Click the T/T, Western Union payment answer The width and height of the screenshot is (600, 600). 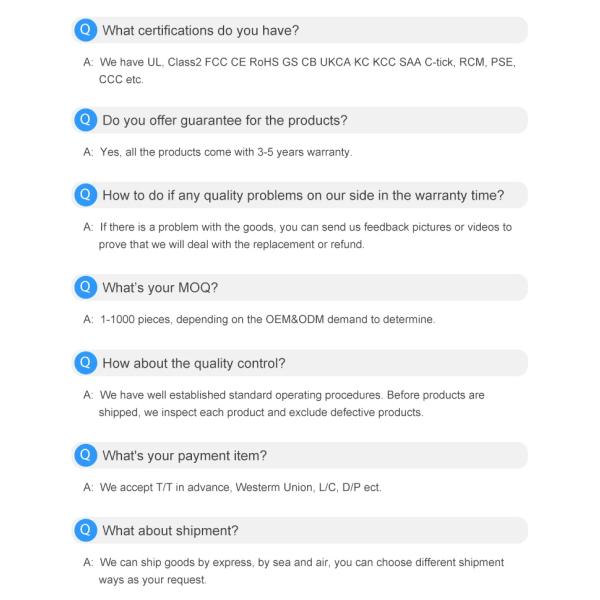(240, 488)
